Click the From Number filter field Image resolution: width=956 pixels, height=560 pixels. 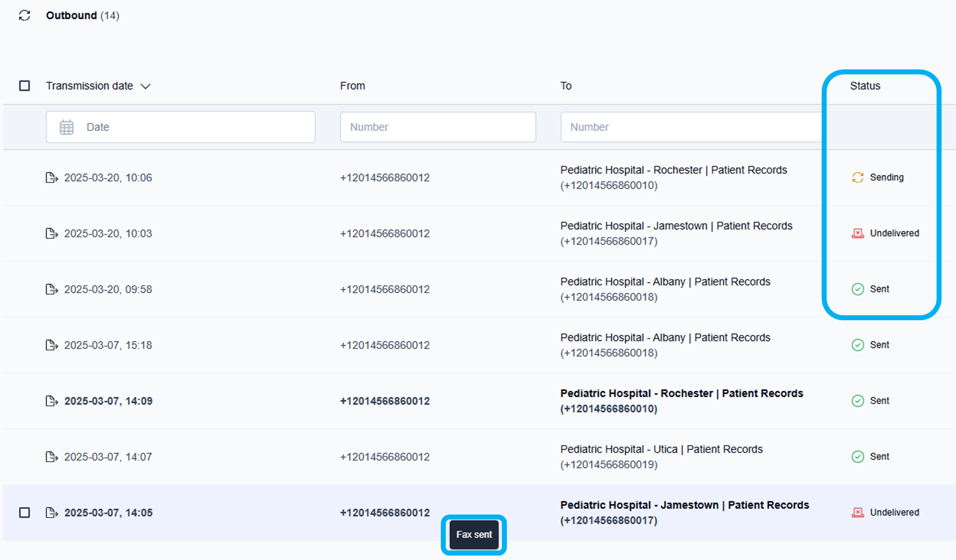[x=437, y=127]
